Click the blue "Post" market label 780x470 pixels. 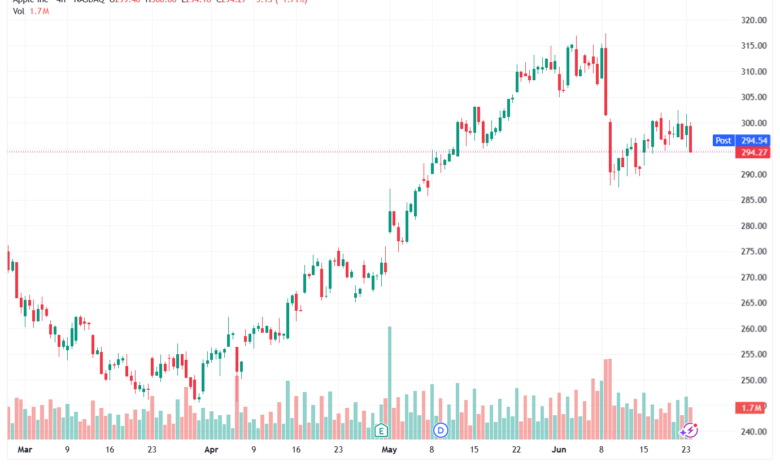[723, 141]
